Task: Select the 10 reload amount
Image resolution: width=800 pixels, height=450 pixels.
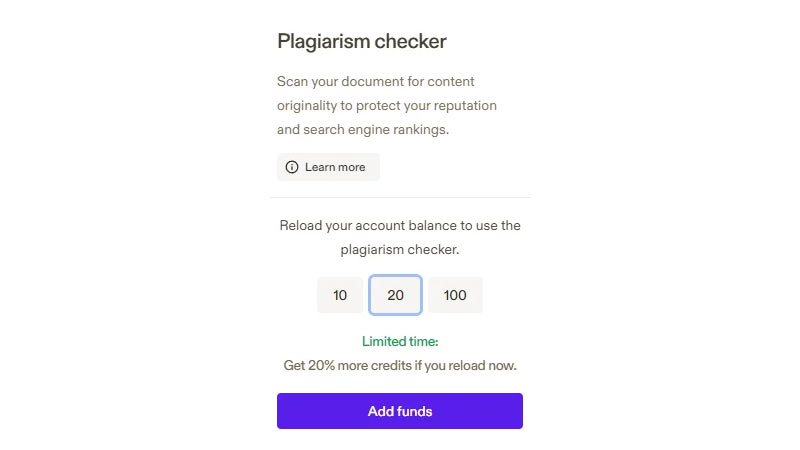Action: pyautogui.click(x=340, y=295)
